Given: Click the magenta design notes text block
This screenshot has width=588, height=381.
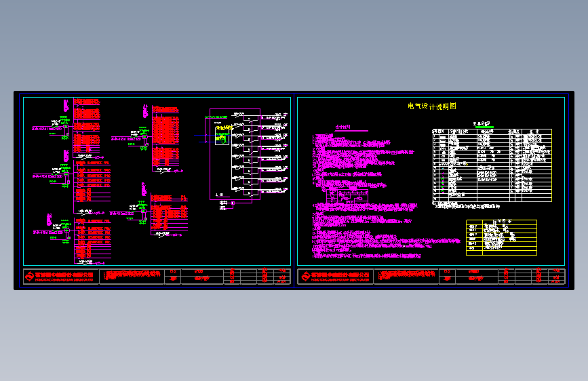Looking at the screenshot, I should click(x=387, y=196).
